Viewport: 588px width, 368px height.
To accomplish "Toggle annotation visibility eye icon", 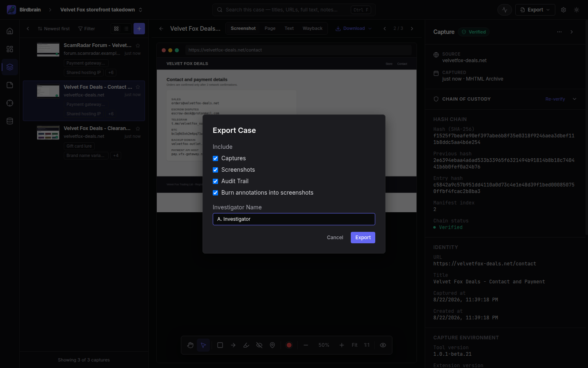I will 383,345.
